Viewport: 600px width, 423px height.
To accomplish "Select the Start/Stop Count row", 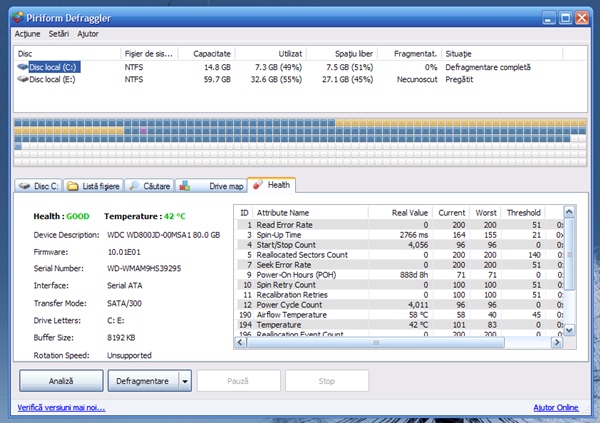I will pyautogui.click(x=399, y=245).
